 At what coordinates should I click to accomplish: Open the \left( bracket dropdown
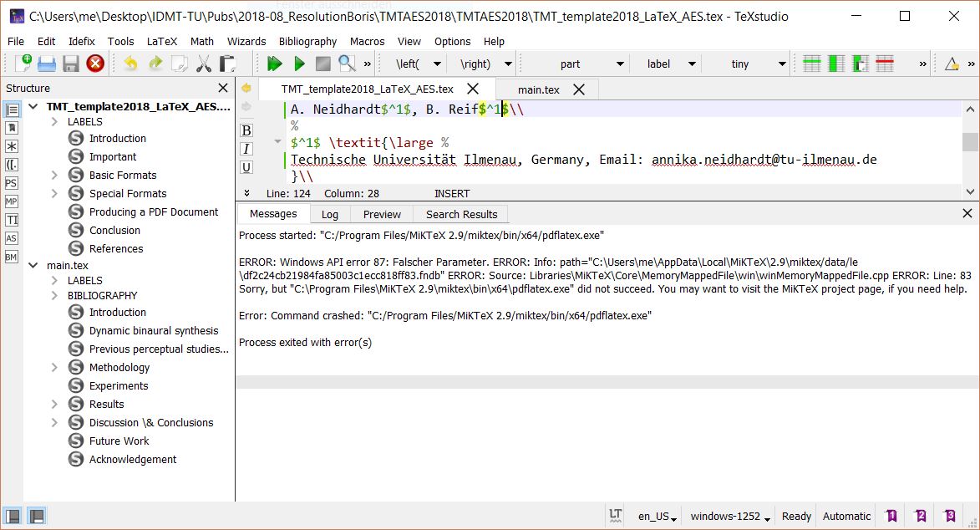(437, 64)
